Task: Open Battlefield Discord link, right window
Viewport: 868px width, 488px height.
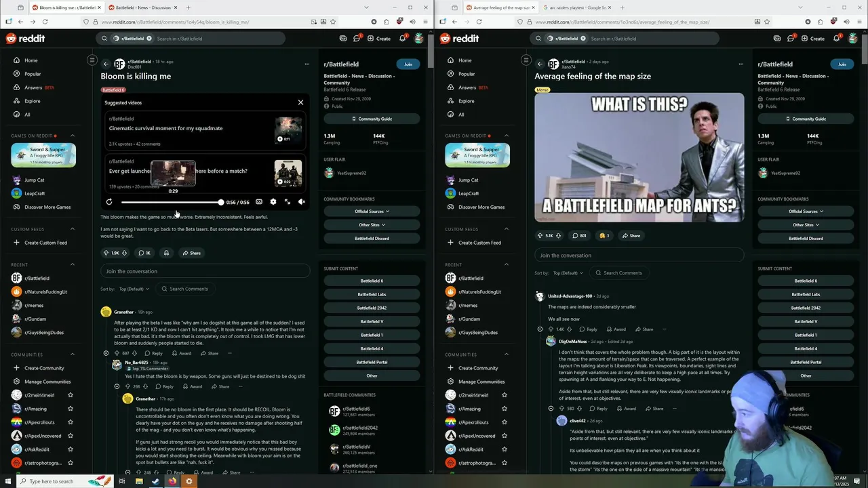Action: coord(806,239)
